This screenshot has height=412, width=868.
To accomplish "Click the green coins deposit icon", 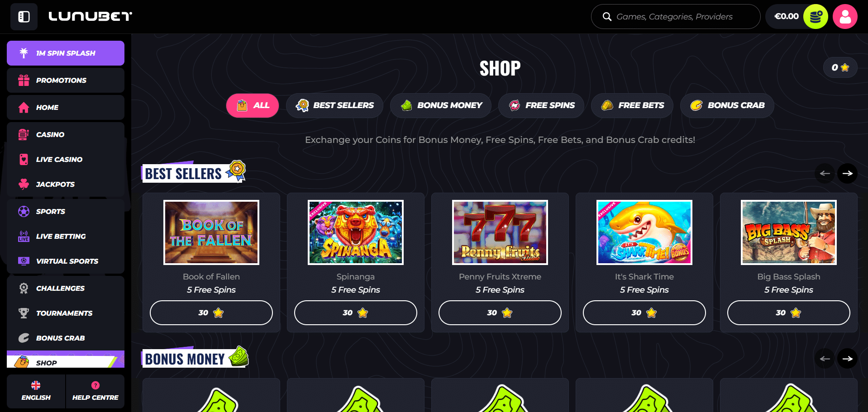I will 816,17.
